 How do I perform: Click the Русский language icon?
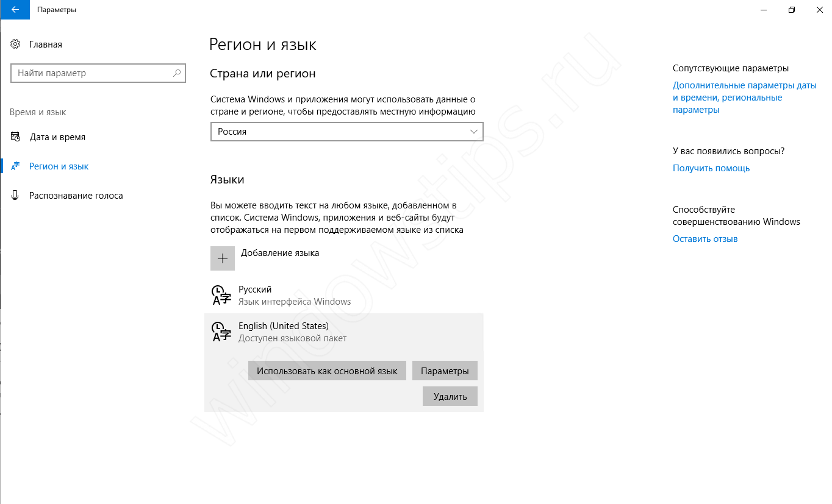[221, 295]
